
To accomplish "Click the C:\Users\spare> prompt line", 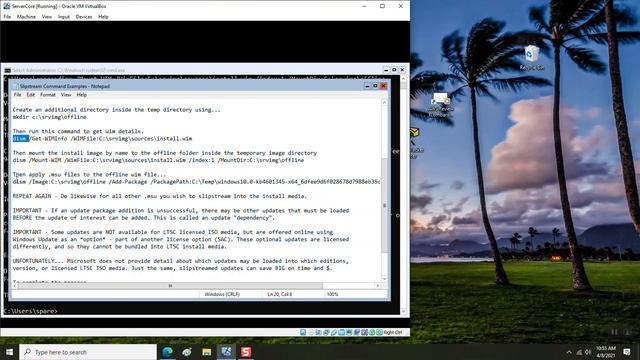I will (31, 311).
